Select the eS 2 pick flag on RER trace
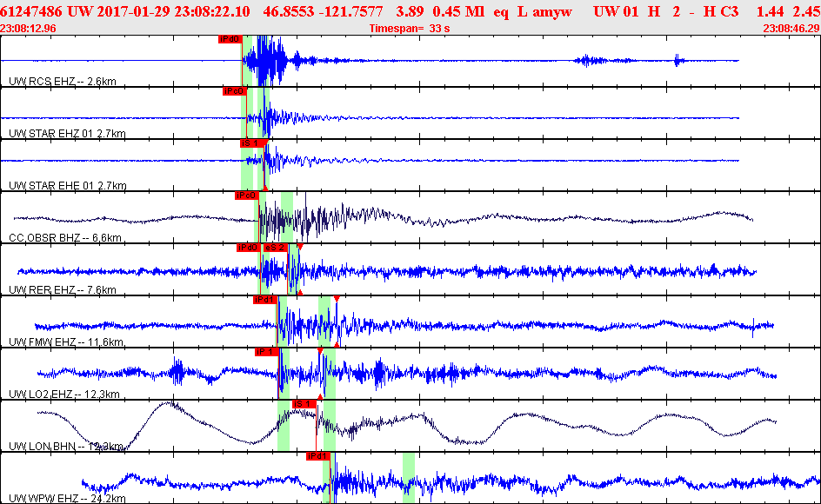The width and height of the screenshot is (821, 504). pos(275,247)
